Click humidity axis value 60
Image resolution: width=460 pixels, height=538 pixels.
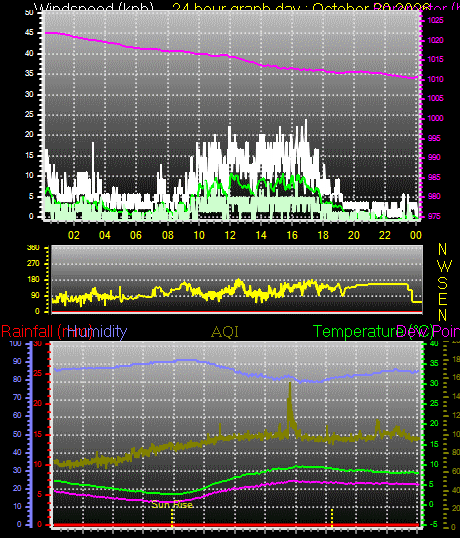tap(17, 416)
